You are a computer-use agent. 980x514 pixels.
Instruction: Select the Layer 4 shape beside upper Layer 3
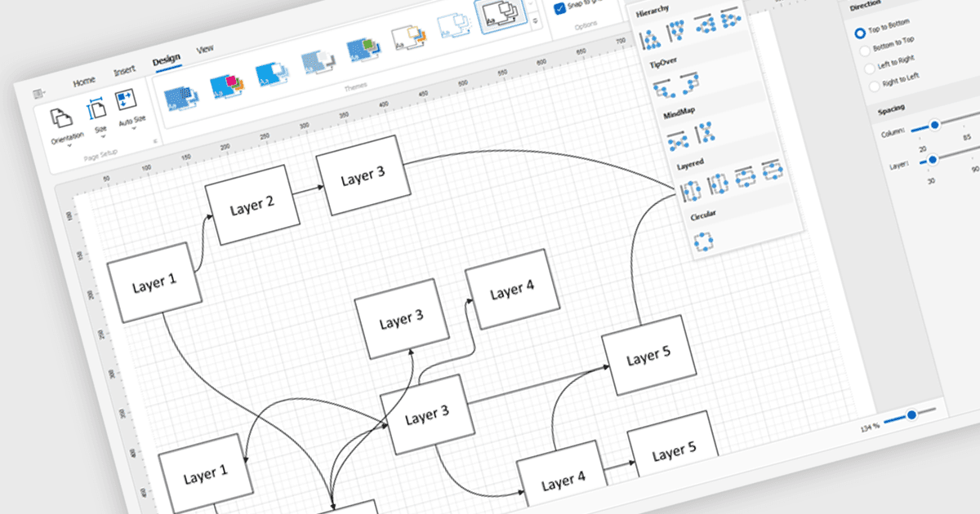pos(512,289)
